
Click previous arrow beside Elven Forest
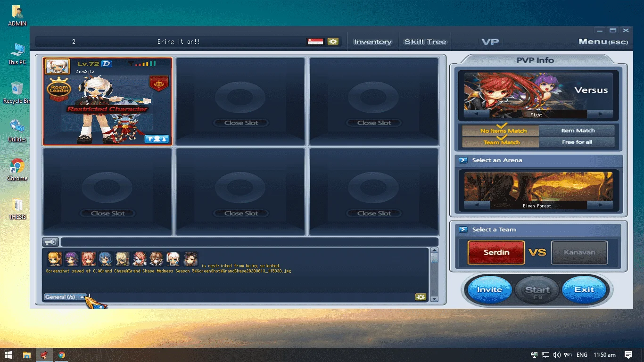tap(477, 205)
